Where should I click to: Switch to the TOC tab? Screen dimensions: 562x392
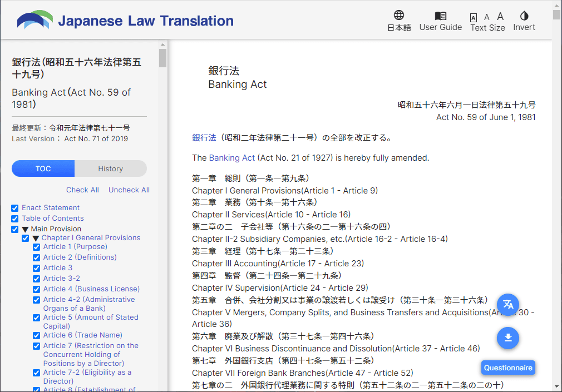click(x=43, y=168)
